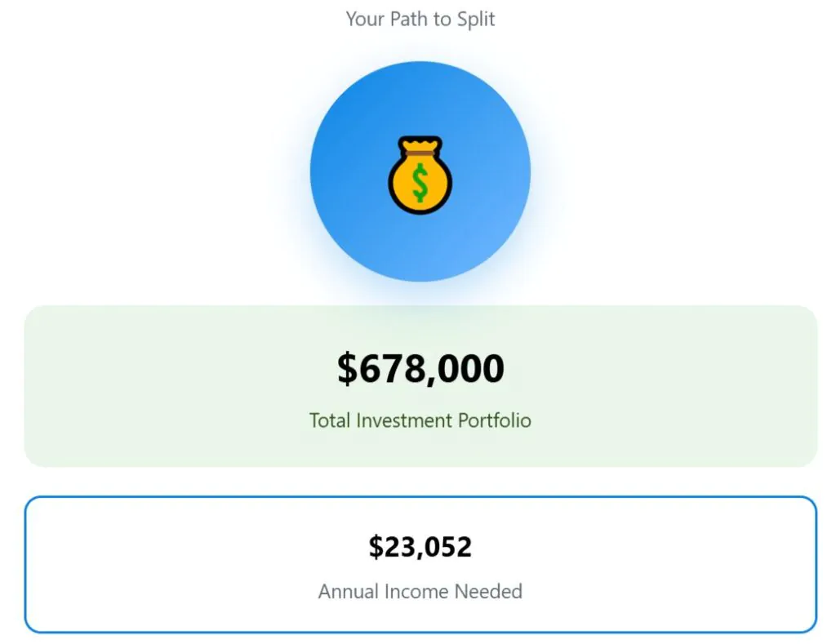
Task: Click the green dollar sign on the bag
Action: coord(420,183)
